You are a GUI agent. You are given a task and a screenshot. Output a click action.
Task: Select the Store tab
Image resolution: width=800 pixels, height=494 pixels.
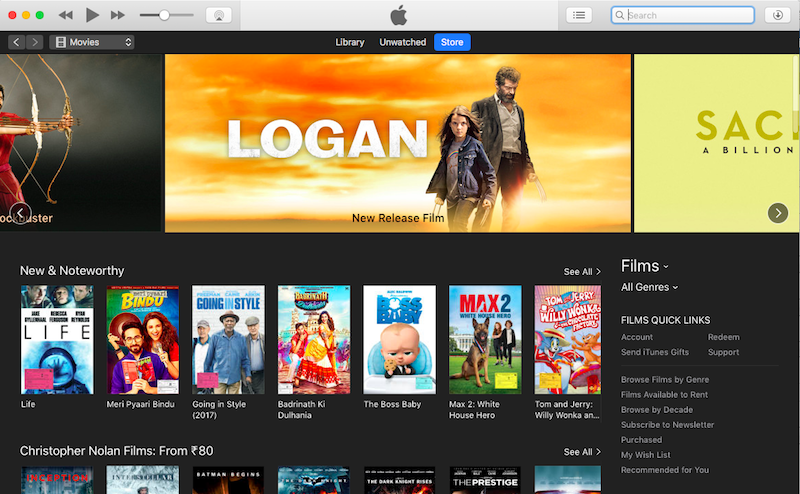[x=452, y=42]
